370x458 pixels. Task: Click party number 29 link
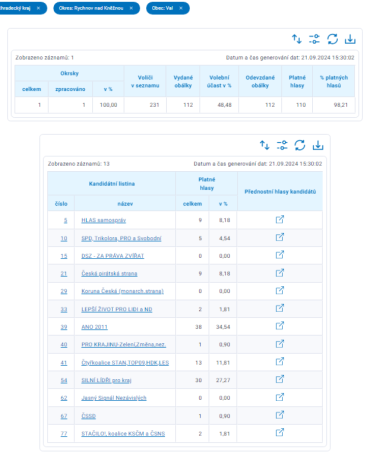coord(64,291)
